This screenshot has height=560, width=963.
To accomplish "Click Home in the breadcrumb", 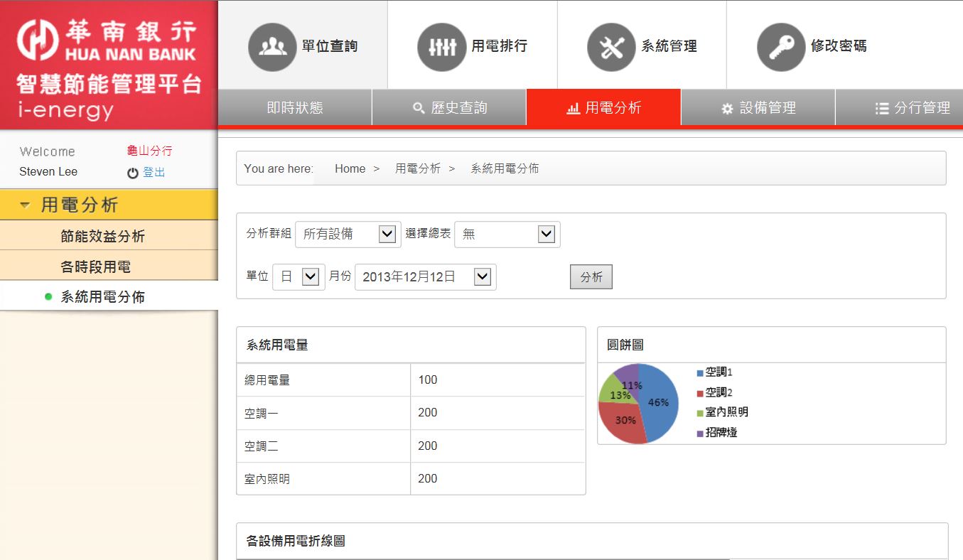I will coord(350,168).
